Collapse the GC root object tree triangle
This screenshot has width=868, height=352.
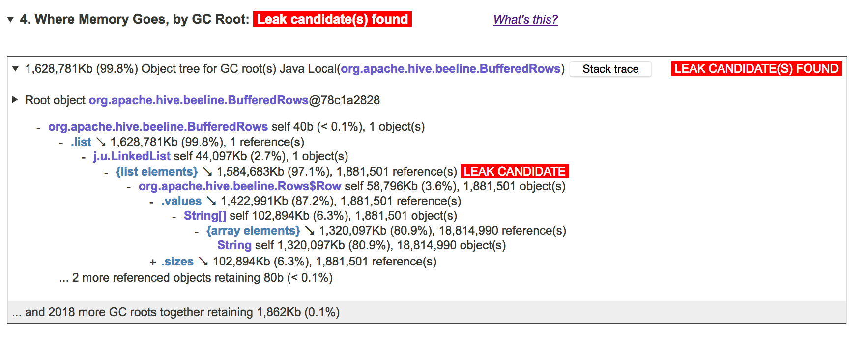pos(15,69)
